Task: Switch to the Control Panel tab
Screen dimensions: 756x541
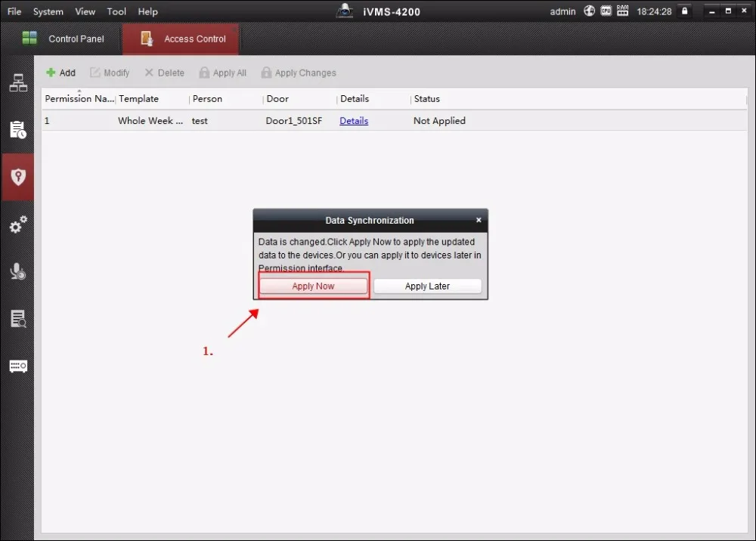Action: click(64, 39)
